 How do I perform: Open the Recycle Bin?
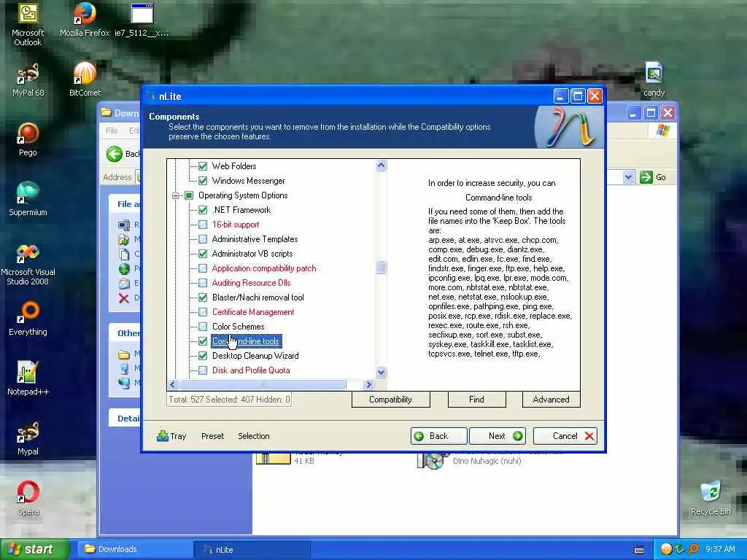711,498
